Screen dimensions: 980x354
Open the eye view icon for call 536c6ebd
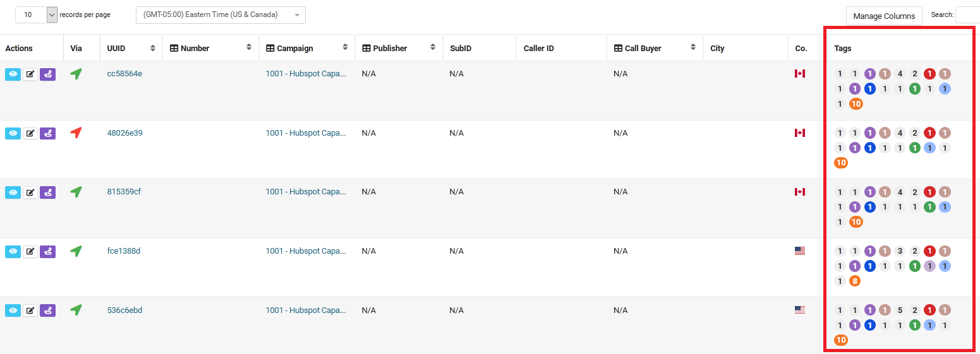coord(13,310)
